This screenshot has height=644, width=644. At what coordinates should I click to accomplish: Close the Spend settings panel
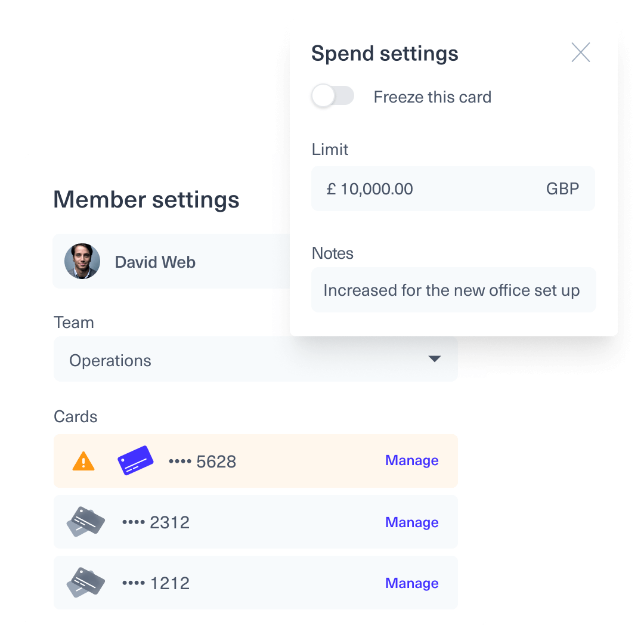pyautogui.click(x=580, y=52)
